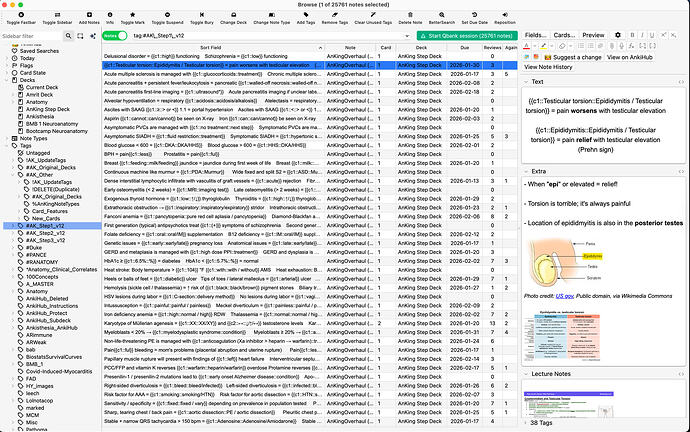Expand the #AK_Step2_v12 tag
This screenshot has width=690, height=432.
pyautogui.click(x=13, y=233)
